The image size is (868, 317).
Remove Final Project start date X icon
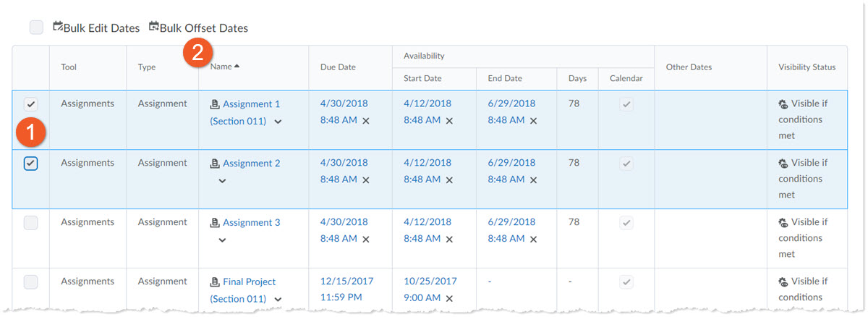coord(449,299)
